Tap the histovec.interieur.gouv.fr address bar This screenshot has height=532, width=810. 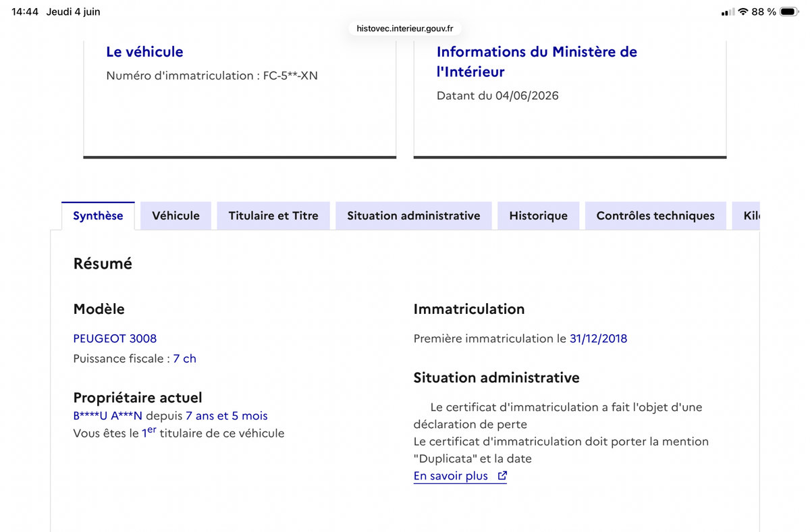(405, 28)
